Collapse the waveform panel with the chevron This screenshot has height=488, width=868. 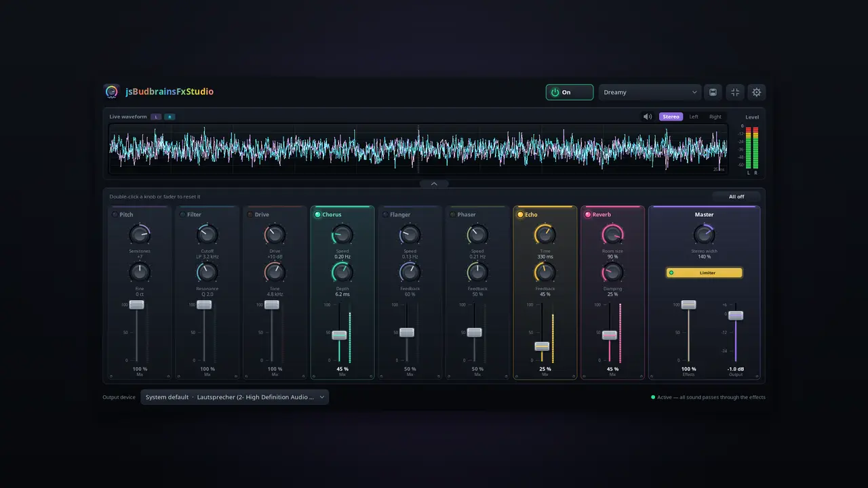434,184
